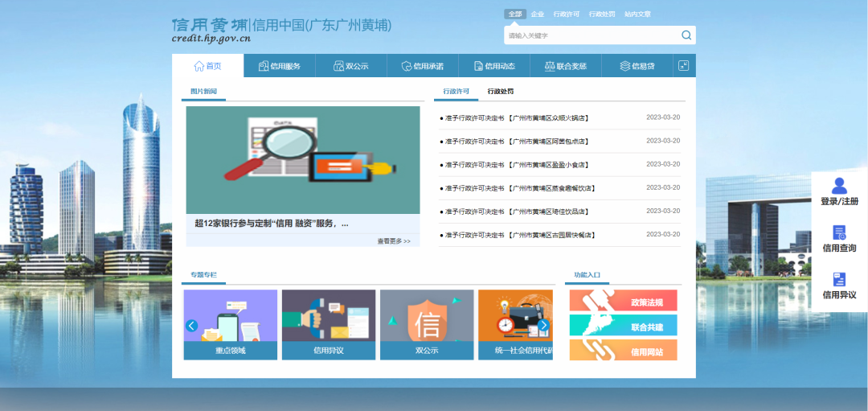Select 行政许可 tab in the list panel
Screen dimensions: 868x411
[x=457, y=92]
